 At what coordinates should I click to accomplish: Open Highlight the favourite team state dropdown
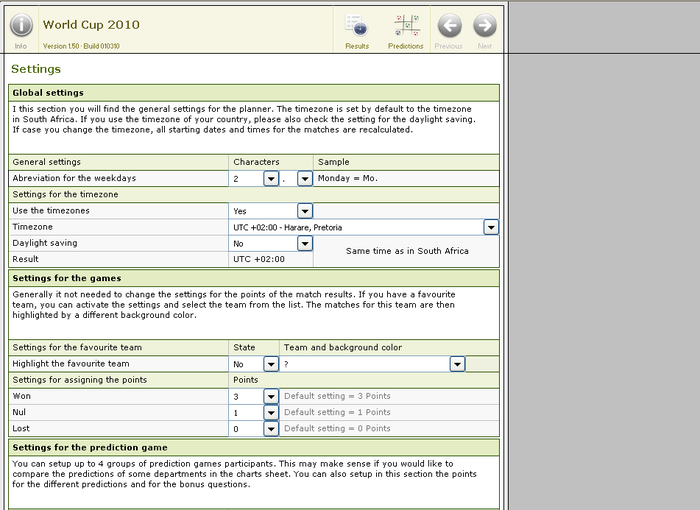(x=271, y=364)
